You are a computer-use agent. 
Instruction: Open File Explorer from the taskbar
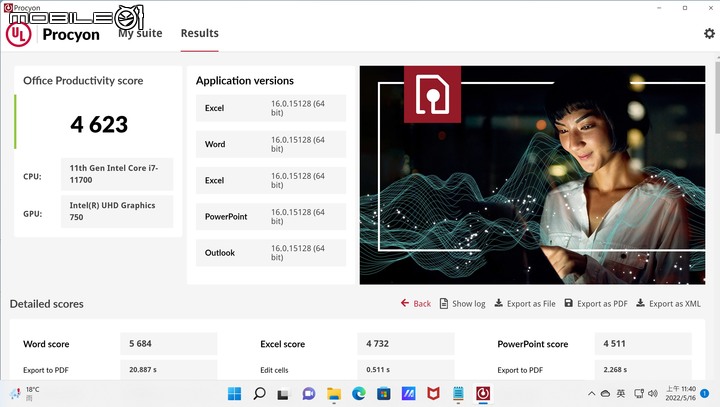pyautogui.click(x=334, y=394)
